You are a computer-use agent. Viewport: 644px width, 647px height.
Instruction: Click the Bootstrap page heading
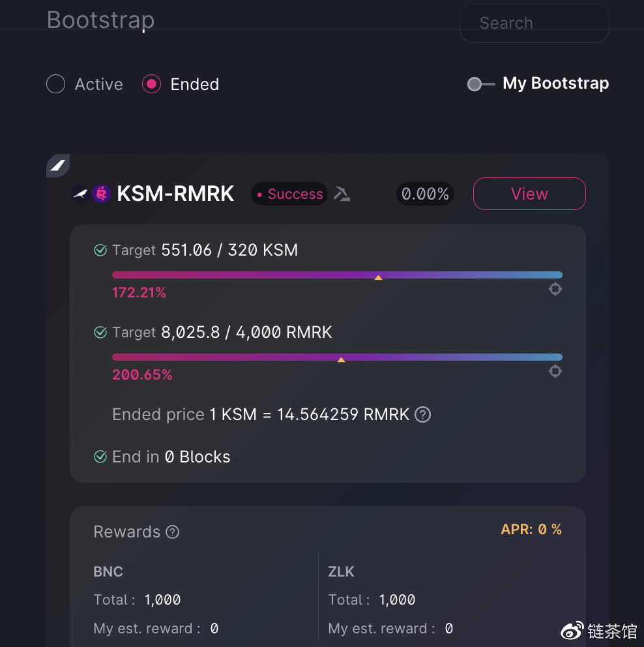[x=100, y=20]
